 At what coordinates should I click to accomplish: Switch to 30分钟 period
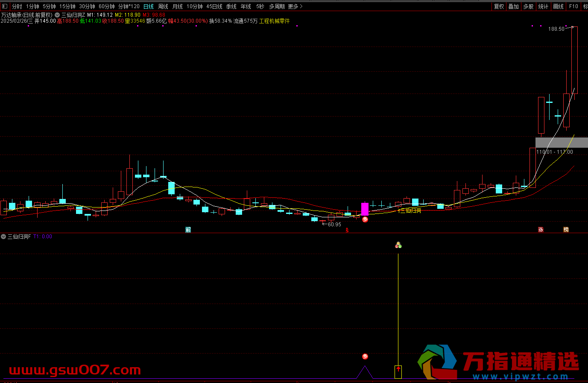point(87,6)
